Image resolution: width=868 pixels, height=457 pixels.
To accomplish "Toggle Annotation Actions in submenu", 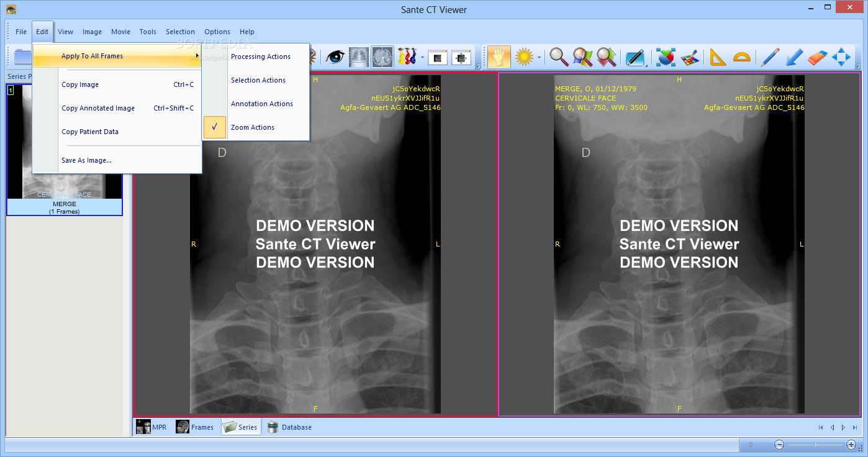I will click(x=255, y=104).
